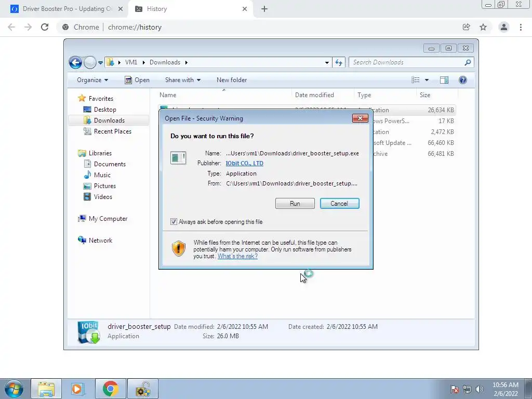Click the 66,481 KB size cell
This screenshot has width=532, height=399.
441,154
